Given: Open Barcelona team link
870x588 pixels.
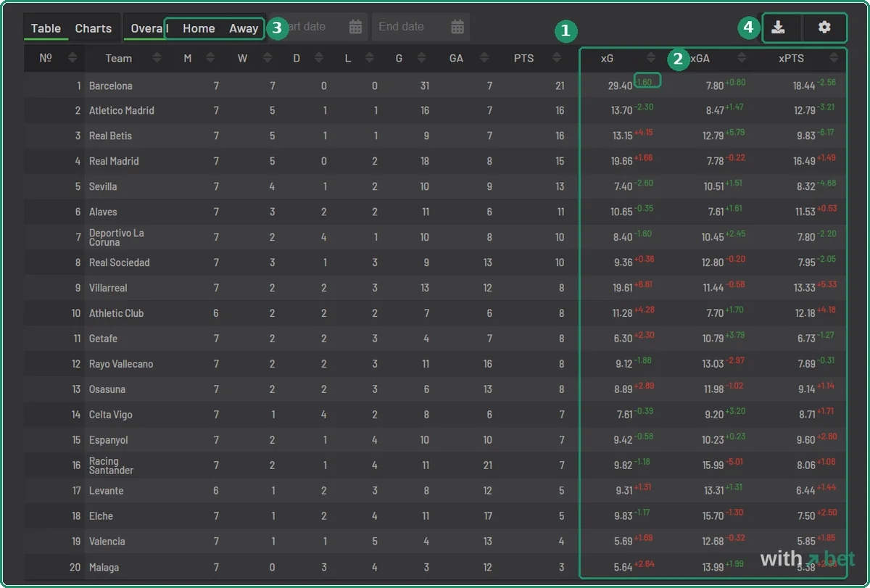Looking at the screenshot, I should click(111, 86).
